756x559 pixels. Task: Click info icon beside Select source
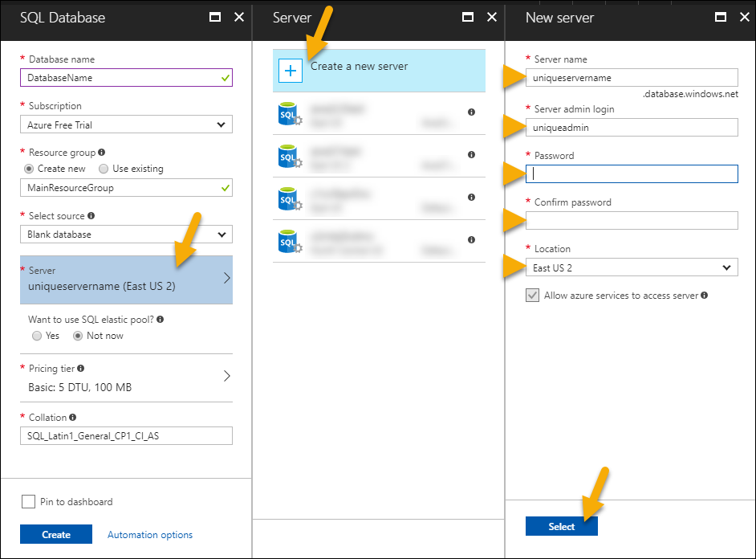[91, 216]
